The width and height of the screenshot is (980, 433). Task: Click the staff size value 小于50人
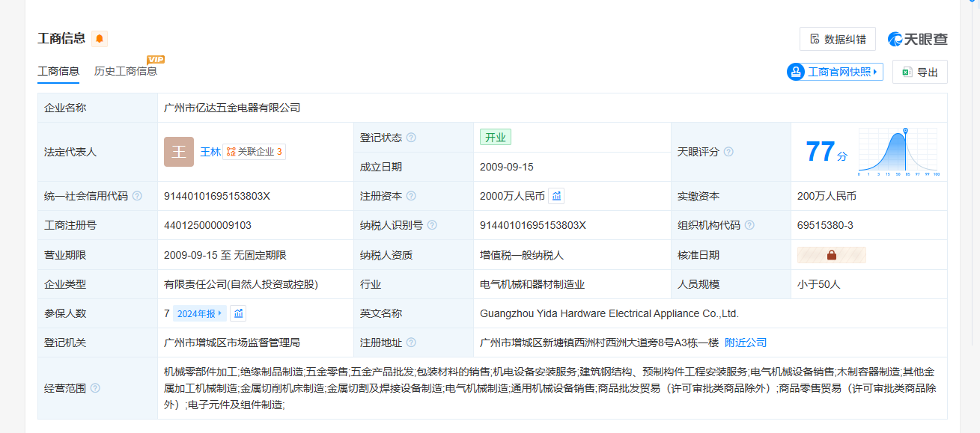pos(819,284)
